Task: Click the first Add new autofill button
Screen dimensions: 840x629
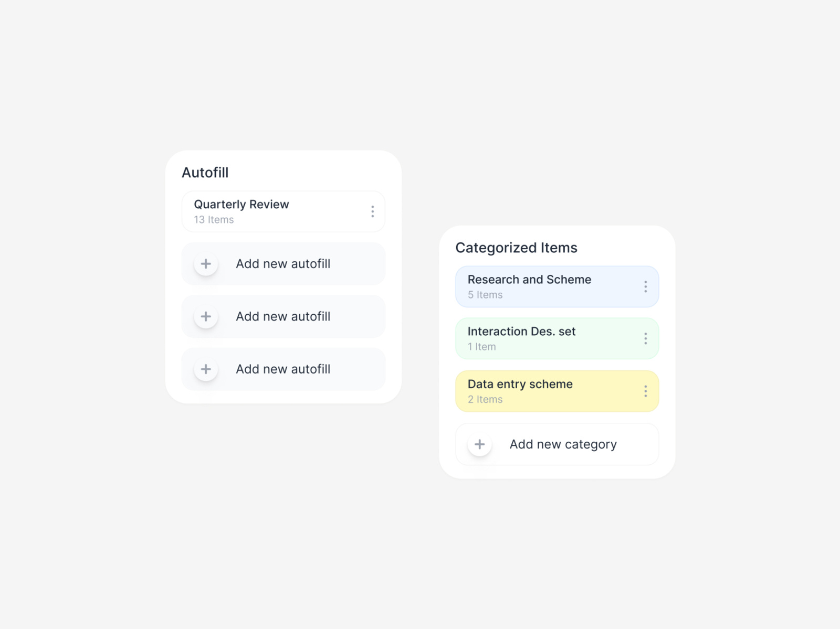Action: (283, 264)
